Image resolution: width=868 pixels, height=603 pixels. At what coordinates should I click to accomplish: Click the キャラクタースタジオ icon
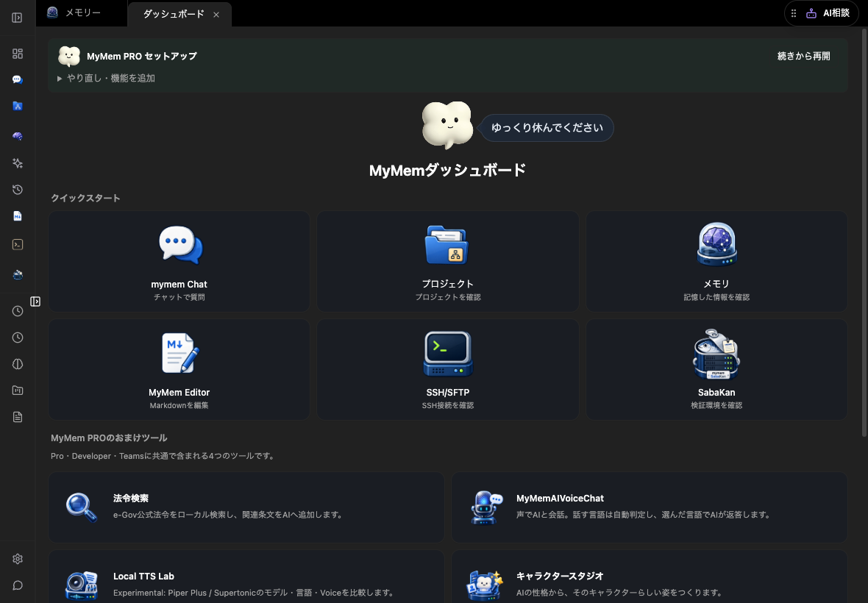[485, 585]
